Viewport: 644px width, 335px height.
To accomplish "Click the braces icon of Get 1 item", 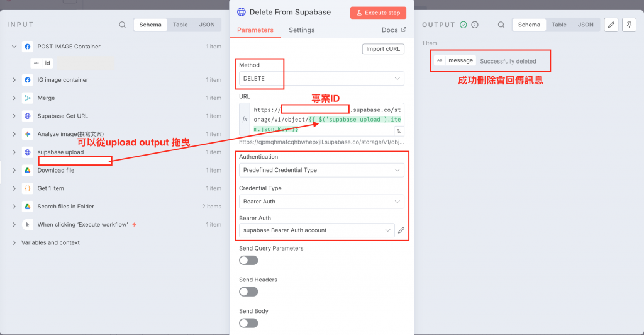I will click(28, 188).
